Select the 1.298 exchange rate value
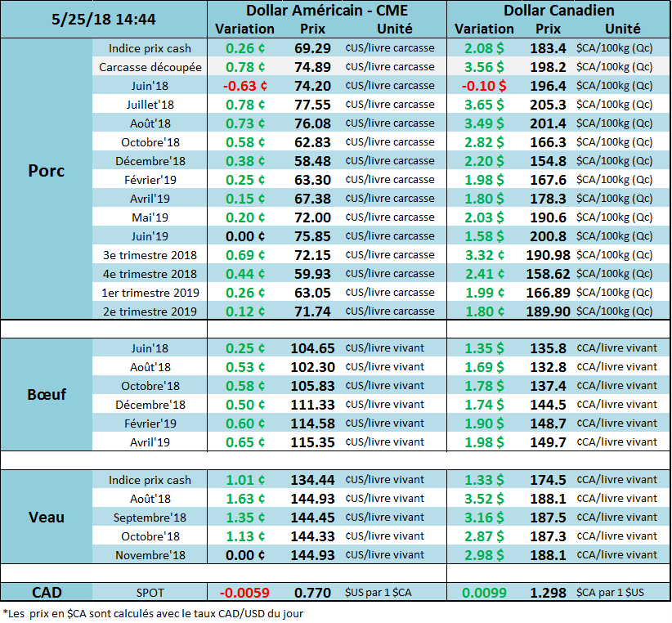 point(547,593)
